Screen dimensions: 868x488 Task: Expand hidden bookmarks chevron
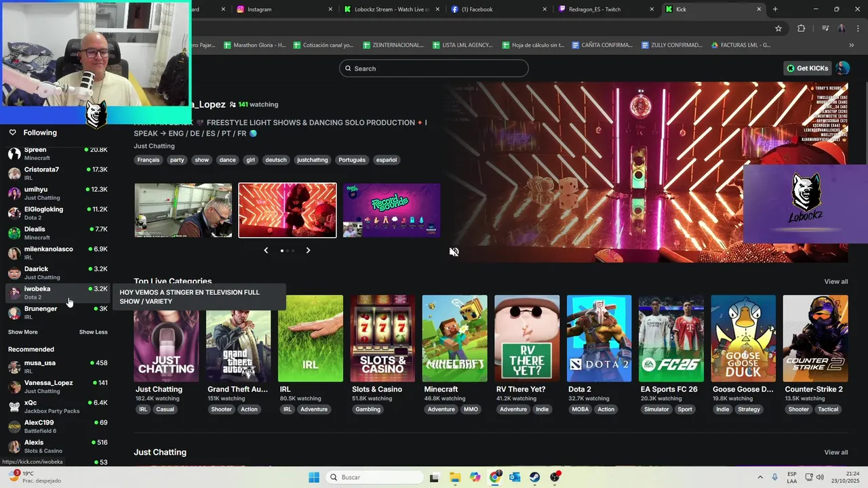pos(851,45)
